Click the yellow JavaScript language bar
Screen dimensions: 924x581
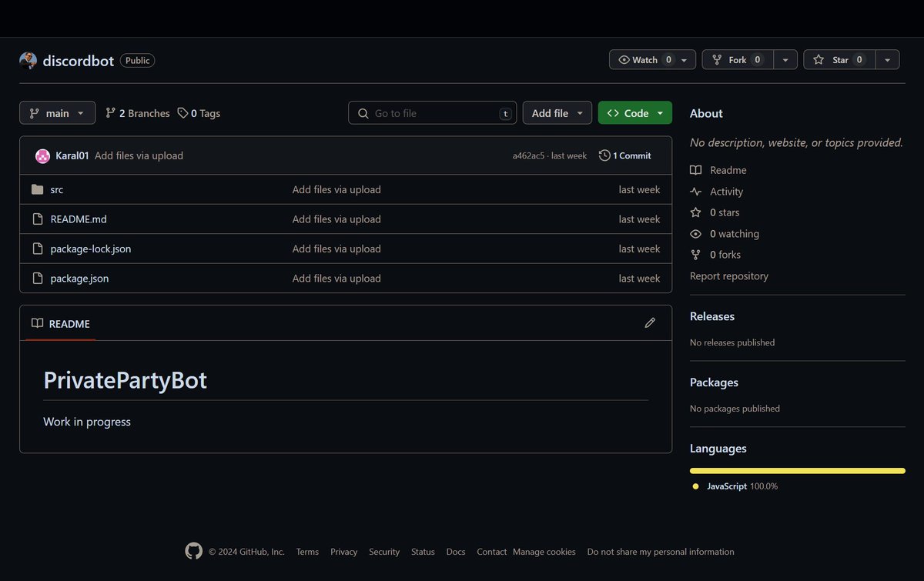798,470
